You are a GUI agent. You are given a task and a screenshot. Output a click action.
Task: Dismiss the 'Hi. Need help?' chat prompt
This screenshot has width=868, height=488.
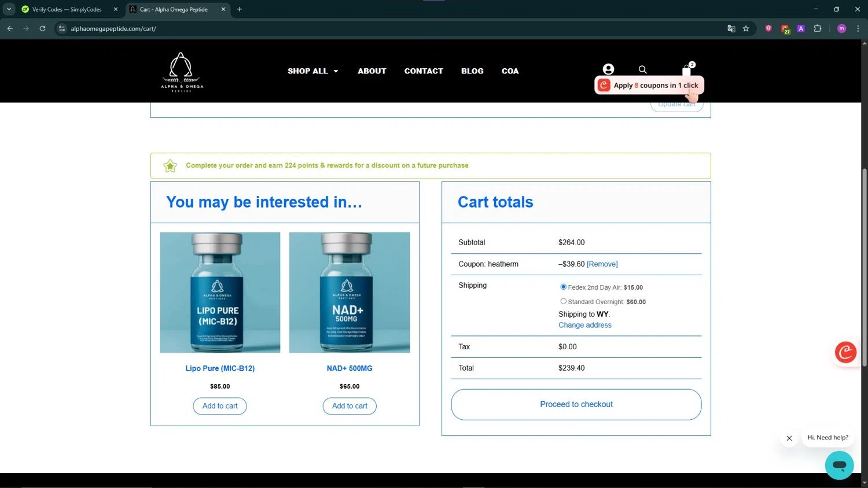(x=789, y=438)
